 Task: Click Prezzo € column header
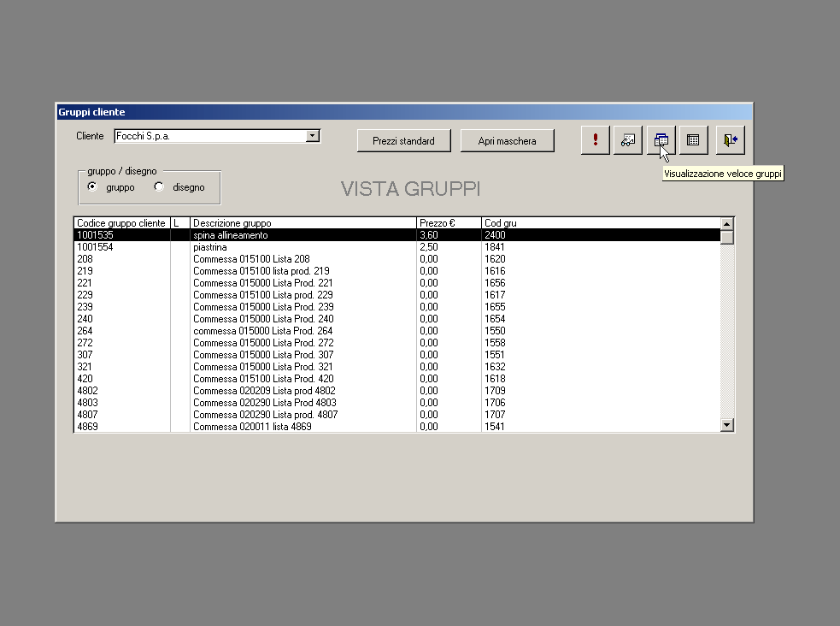click(x=449, y=223)
